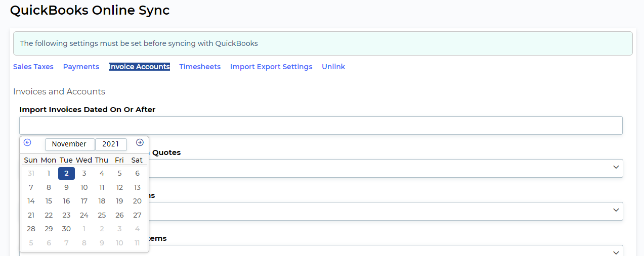Focus the Import Invoices Dated field
The height and width of the screenshot is (256, 644).
pyautogui.click(x=321, y=126)
